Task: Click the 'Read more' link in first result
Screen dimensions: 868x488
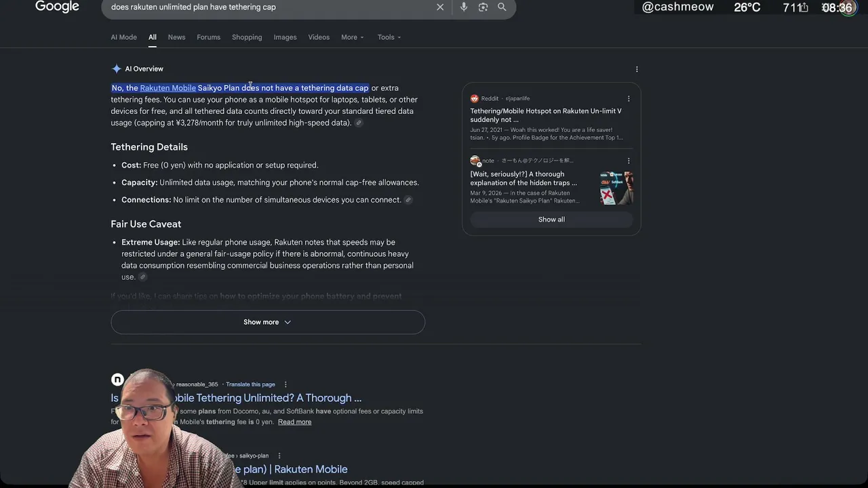Action: (294, 422)
